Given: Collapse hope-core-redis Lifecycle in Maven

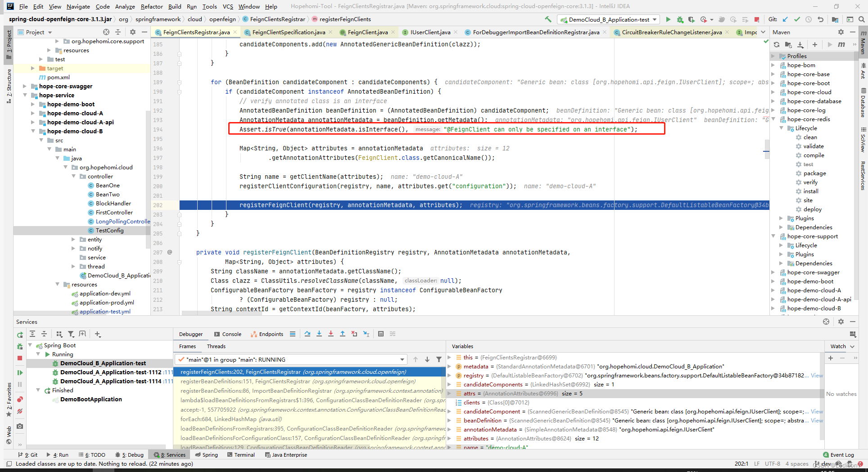Looking at the screenshot, I should pos(782,128).
